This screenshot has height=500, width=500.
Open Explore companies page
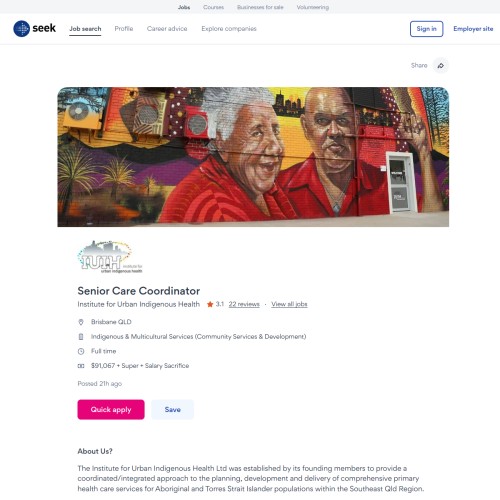coord(229,29)
